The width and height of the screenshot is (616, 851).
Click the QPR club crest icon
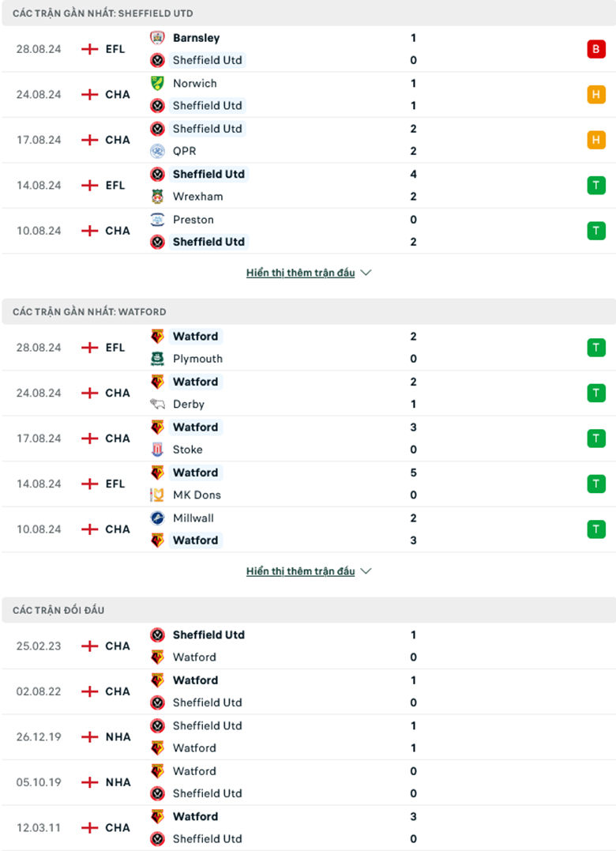tap(157, 151)
